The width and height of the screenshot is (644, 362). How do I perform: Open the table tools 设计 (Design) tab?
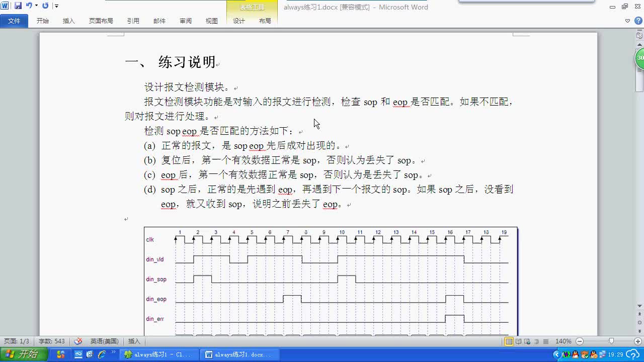coord(239,21)
